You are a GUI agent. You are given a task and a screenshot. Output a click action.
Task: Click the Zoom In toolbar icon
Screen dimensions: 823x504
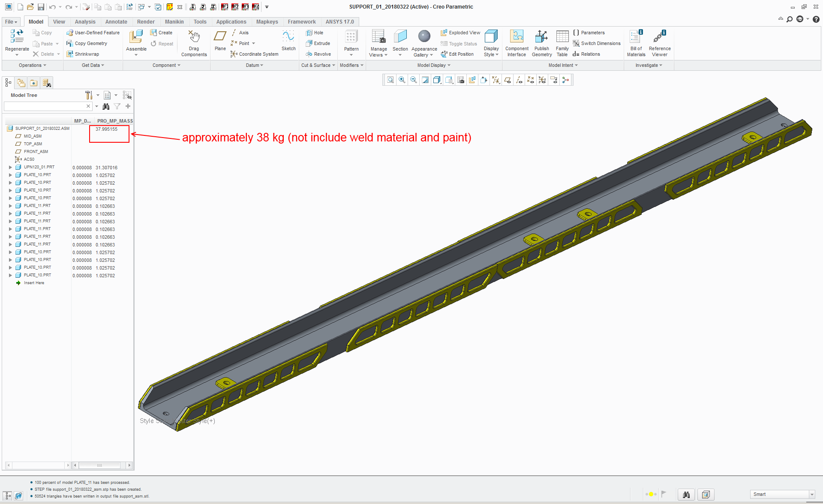[402, 80]
